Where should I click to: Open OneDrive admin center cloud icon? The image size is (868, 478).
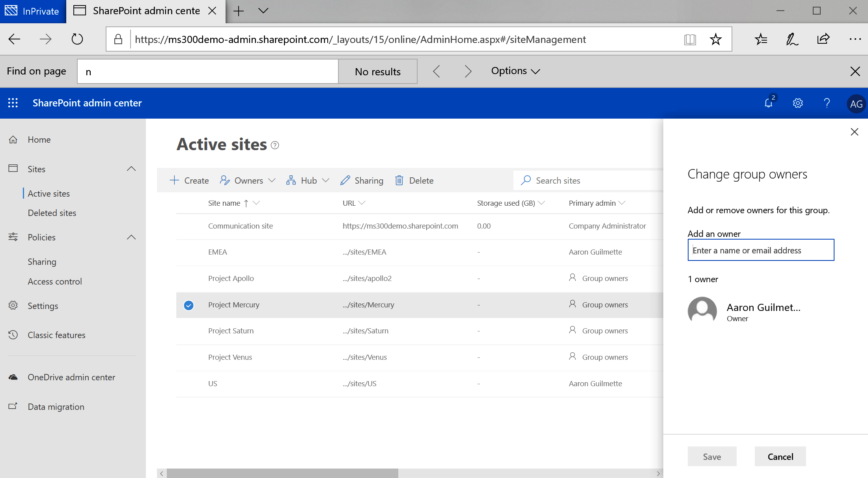tap(13, 377)
